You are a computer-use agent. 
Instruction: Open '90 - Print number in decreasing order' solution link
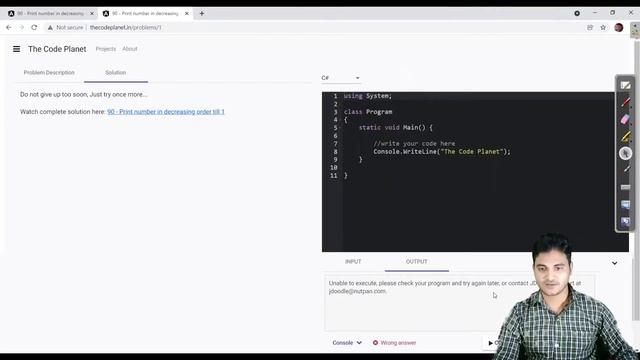coord(166,112)
